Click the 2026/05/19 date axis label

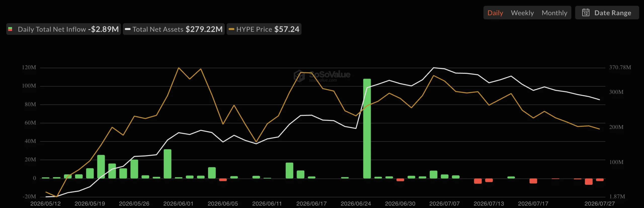(90, 203)
